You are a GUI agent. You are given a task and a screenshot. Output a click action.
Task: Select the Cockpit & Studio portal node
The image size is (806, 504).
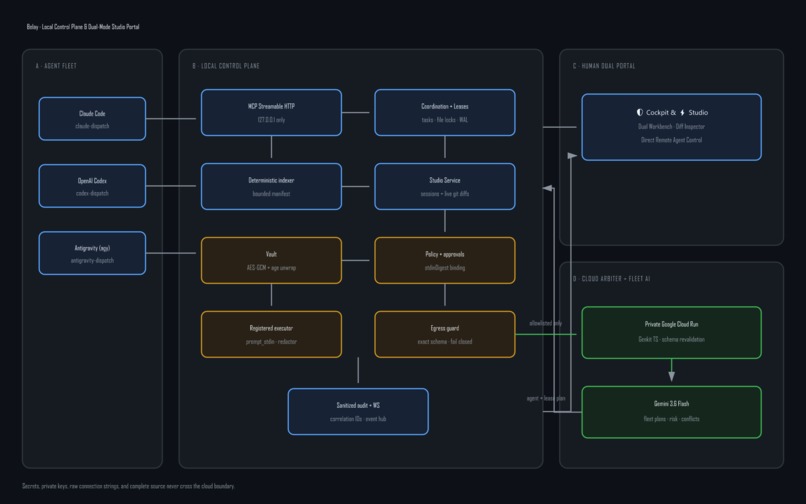(x=671, y=127)
